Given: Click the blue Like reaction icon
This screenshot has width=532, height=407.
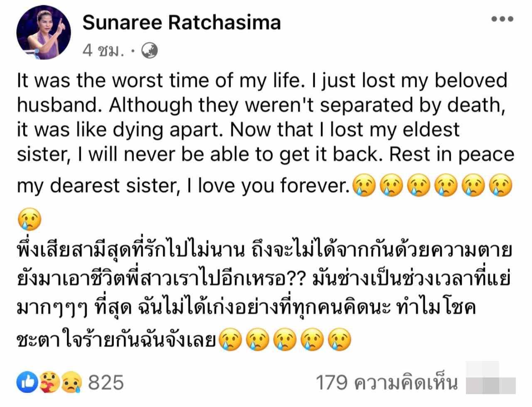Looking at the screenshot, I should [x=27, y=382].
